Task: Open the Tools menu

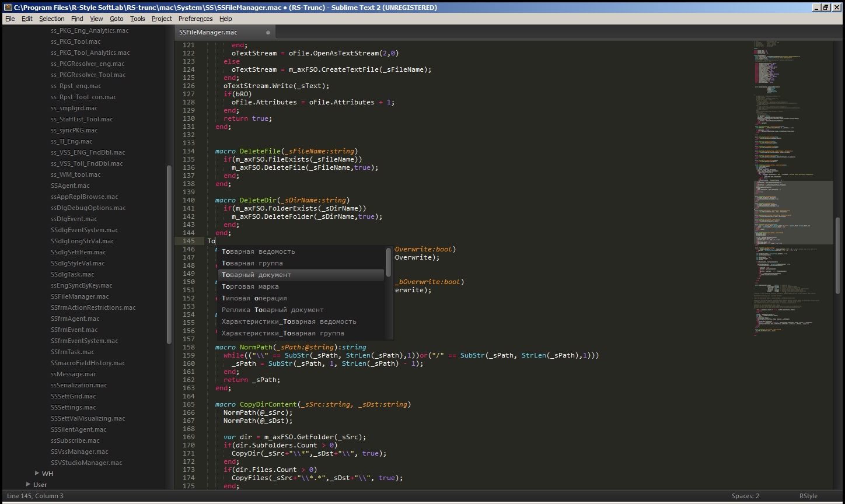Action: click(138, 19)
